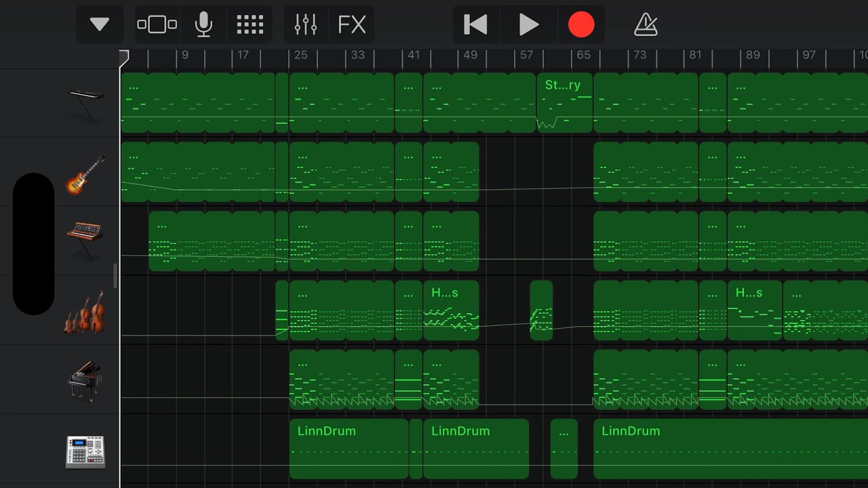Image resolution: width=868 pixels, height=488 pixels.
Task: Click bar 89 on the timeline ruler
Action: point(753,56)
